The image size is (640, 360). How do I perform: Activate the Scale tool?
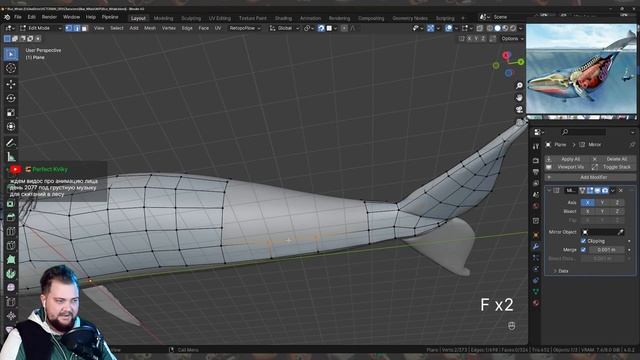pyautogui.click(x=11, y=113)
